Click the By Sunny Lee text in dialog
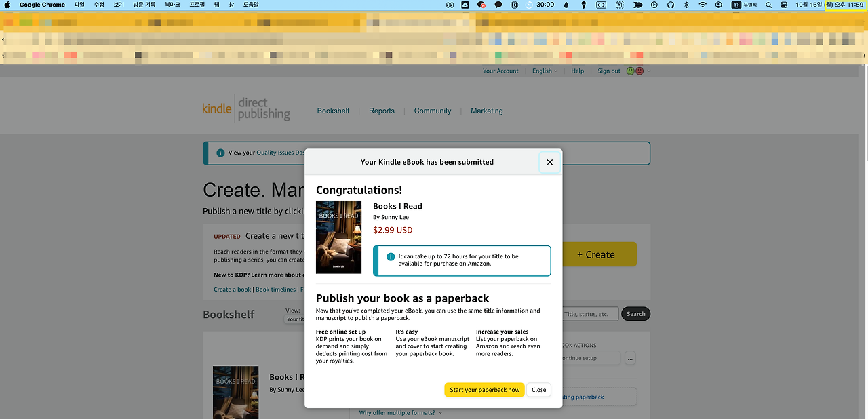 coord(391,217)
